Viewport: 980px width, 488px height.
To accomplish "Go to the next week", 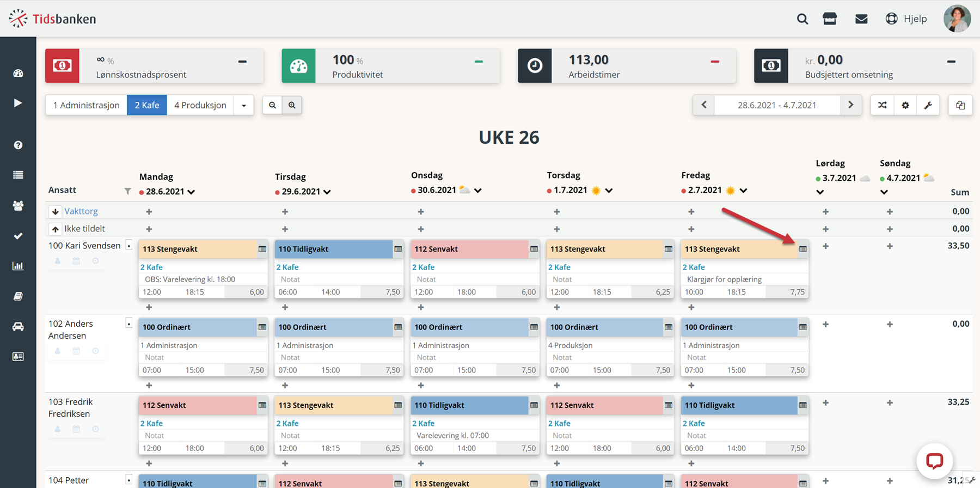I will point(851,105).
